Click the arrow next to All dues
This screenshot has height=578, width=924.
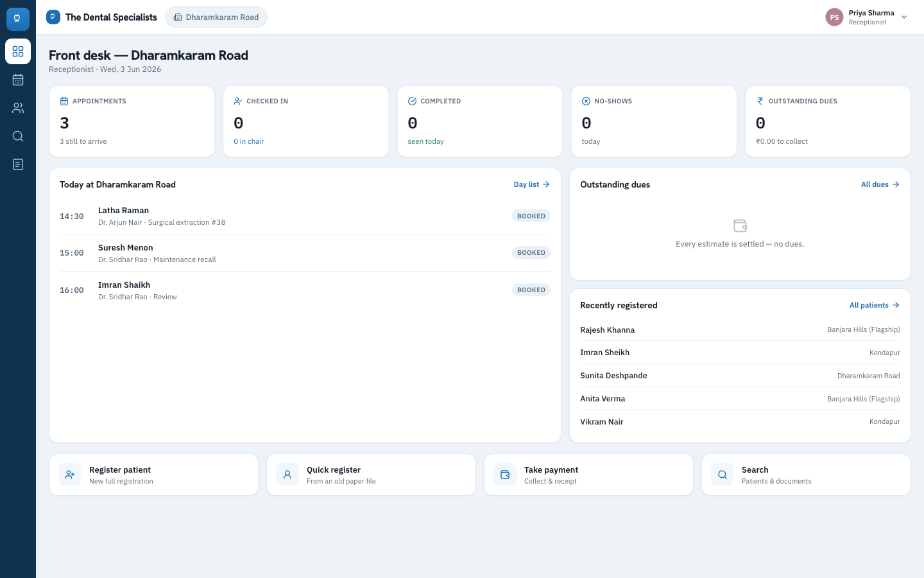[x=896, y=184]
